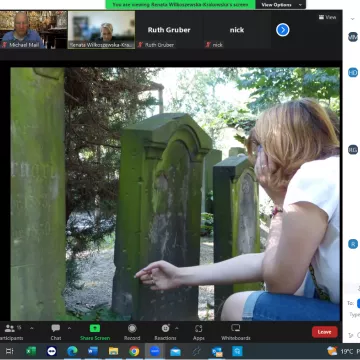Open the TeamViewer taskbar icon

click(52, 351)
